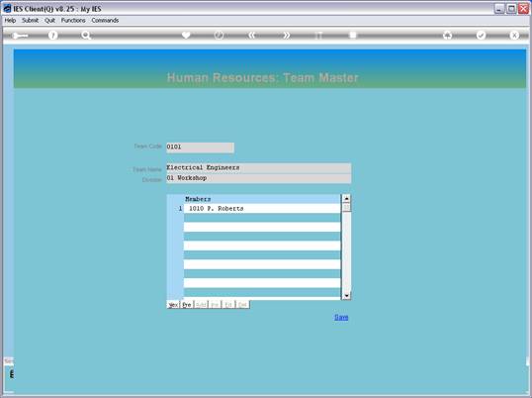Click the Members list scrollbar down arrow
532x398 pixels.
click(346, 295)
